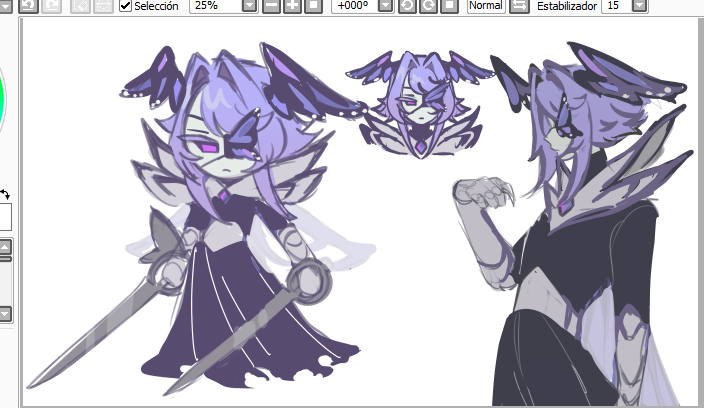This screenshot has width=704, height=408.
Task: Open the rotation angle dropdown arrow
Action: click(386, 5)
